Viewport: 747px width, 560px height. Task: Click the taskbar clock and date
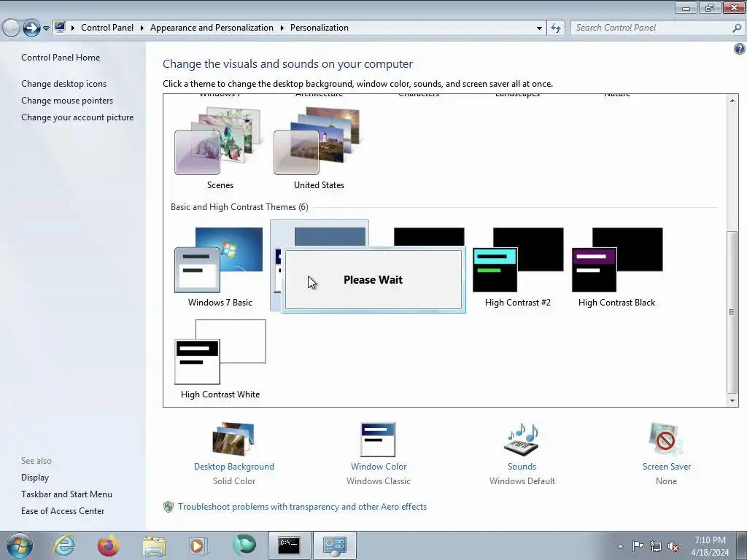[710, 546]
